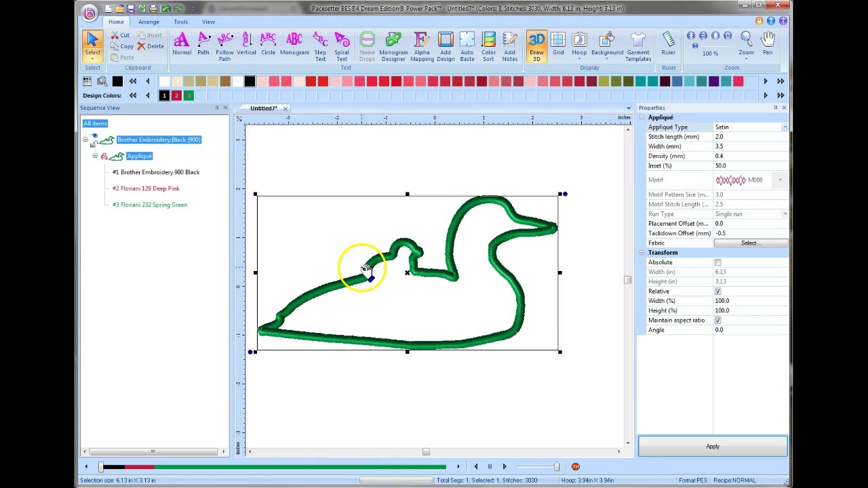This screenshot has width=868, height=488.
Task: Open the Monogram tool
Action: (x=294, y=45)
